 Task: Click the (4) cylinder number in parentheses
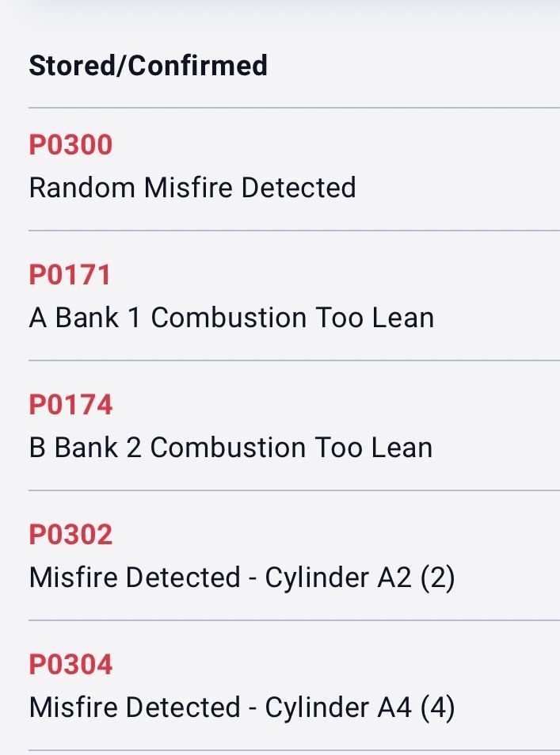pyautogui.click(x=438, y=707)
